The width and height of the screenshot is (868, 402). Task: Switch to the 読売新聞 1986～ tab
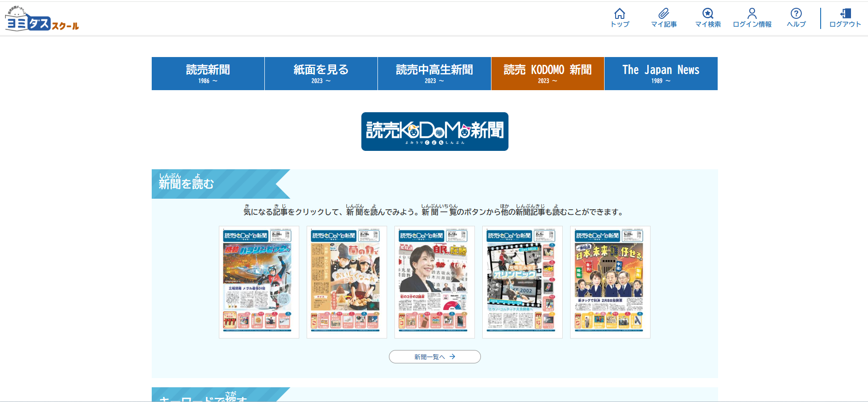tap(208, 74)
